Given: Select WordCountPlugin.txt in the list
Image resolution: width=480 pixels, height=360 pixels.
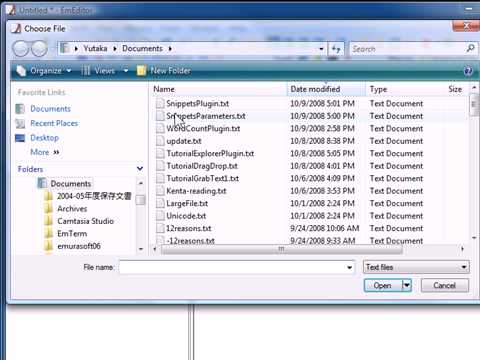Looking at the screenshot, I should (x=203, y=128).
